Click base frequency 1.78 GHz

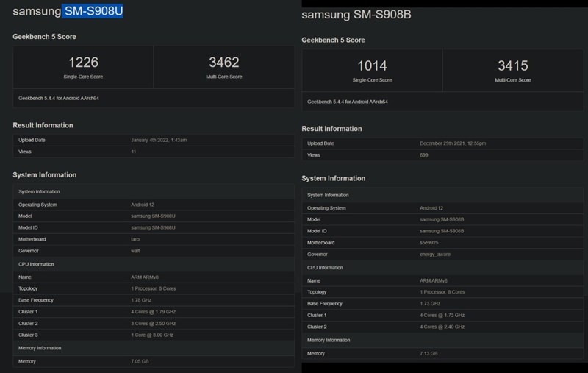pos(141,300)
